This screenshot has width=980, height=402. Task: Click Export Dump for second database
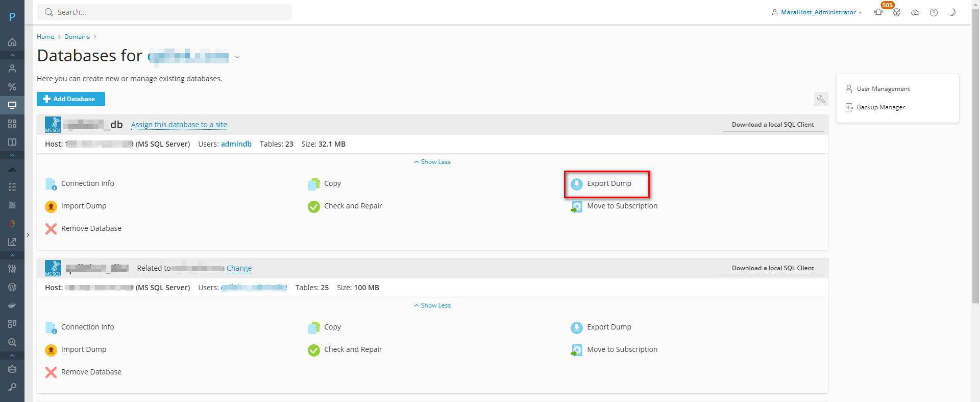[x=601, y=327]
